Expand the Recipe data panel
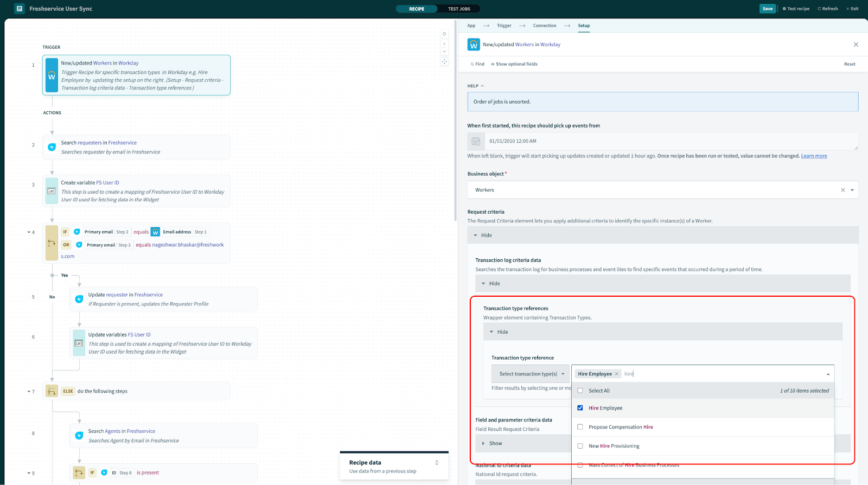 point(437,463)
